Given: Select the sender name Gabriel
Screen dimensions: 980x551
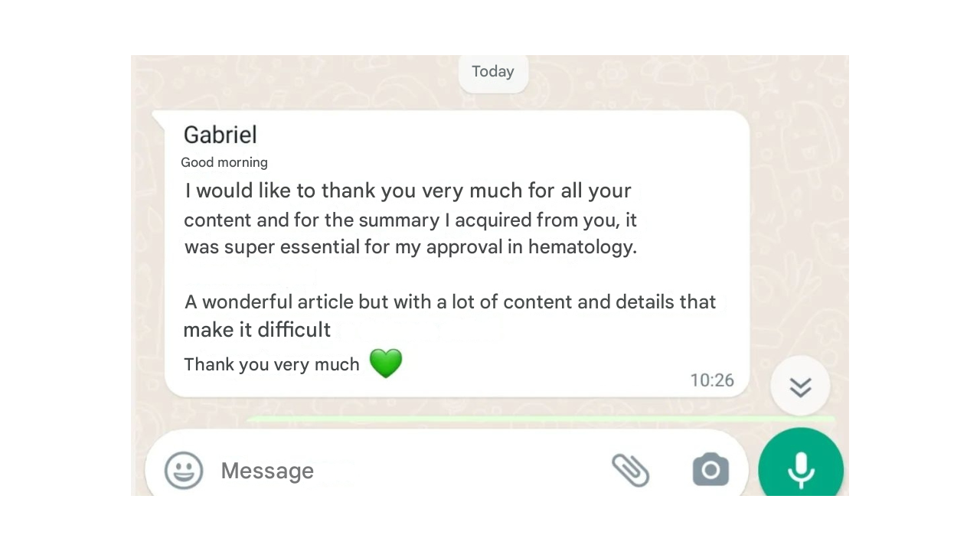Looking at the screenshot, I should 220,135.
